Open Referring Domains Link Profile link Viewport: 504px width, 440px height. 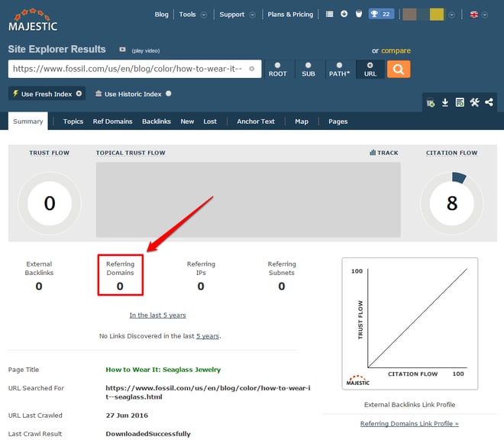pyautogui.click(x=409, y=424)
